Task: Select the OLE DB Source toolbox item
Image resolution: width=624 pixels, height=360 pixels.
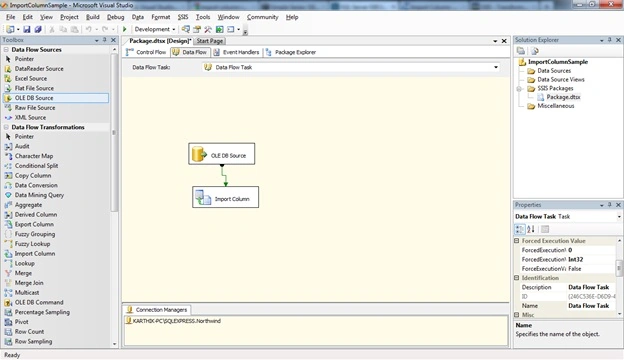Action: click(x=56, y=98)
